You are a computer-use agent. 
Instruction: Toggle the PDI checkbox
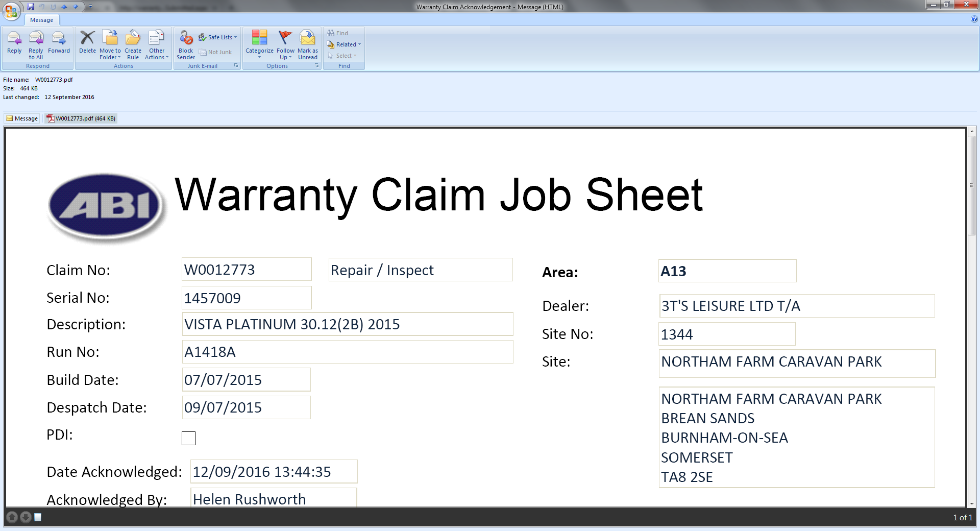click(188, 438)
